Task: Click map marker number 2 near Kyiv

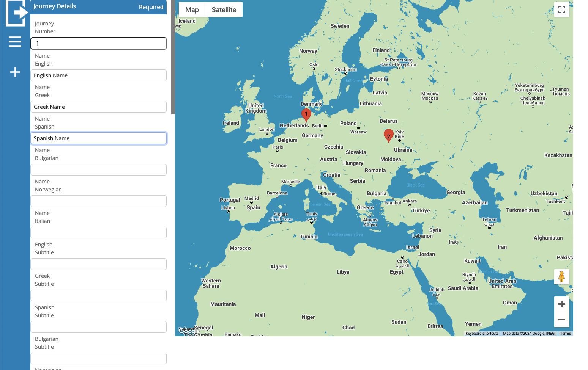Action: 388,135
